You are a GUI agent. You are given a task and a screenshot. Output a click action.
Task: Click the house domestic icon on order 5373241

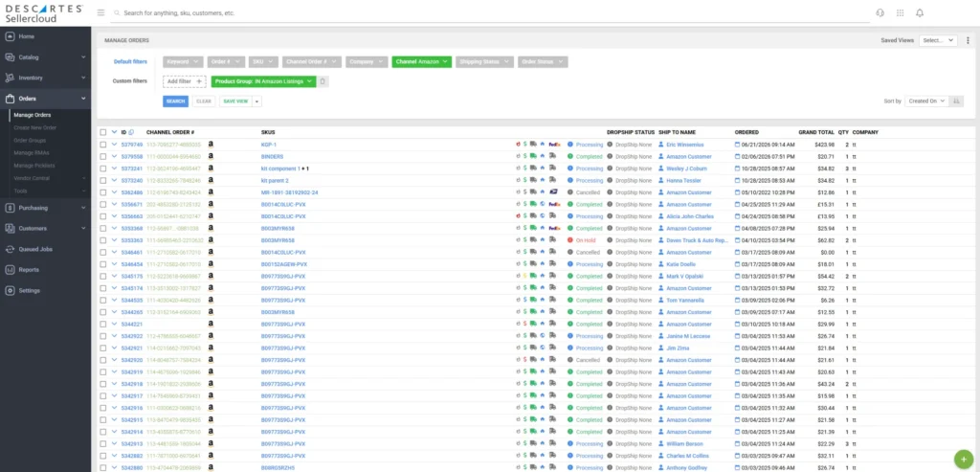coord(542,169)
